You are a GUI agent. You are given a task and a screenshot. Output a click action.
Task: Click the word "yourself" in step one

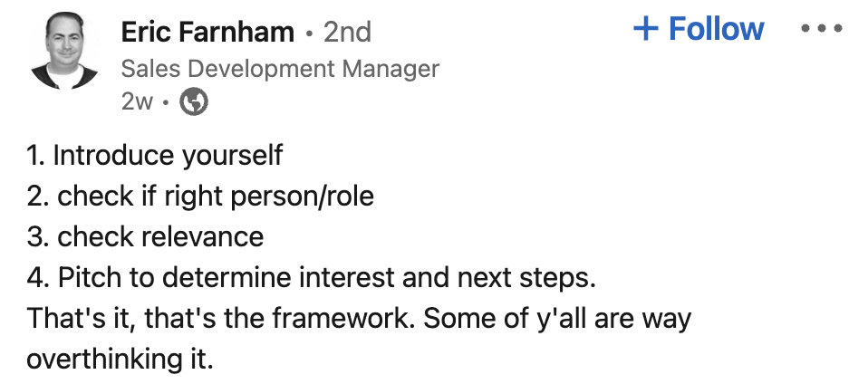pyautogui.click(x=232, y=155)
